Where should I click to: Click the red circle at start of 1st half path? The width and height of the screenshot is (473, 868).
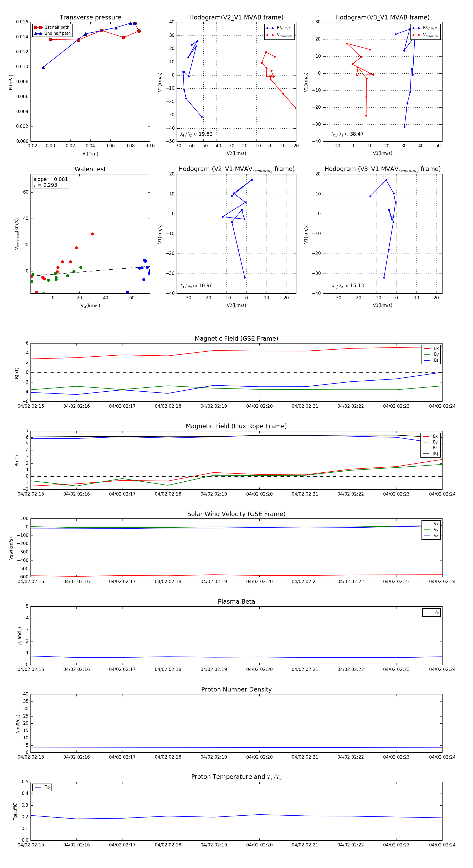click(x=51, y=39)
